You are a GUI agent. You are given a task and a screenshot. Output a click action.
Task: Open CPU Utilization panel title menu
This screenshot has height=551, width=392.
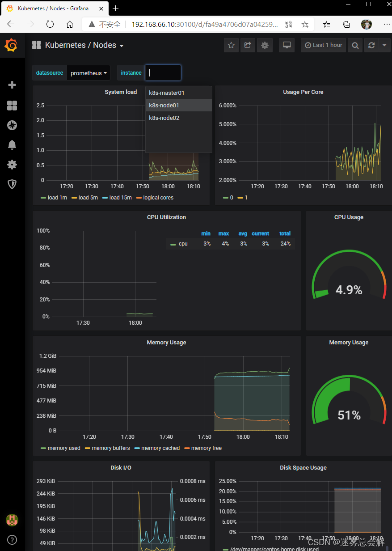(166, 217)
